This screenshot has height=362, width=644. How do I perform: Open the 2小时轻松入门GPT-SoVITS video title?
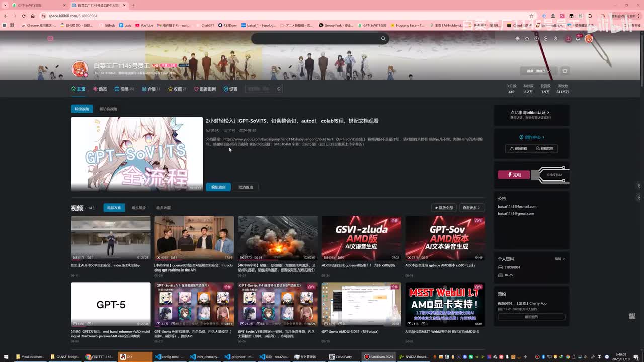(x=292, y=121)
